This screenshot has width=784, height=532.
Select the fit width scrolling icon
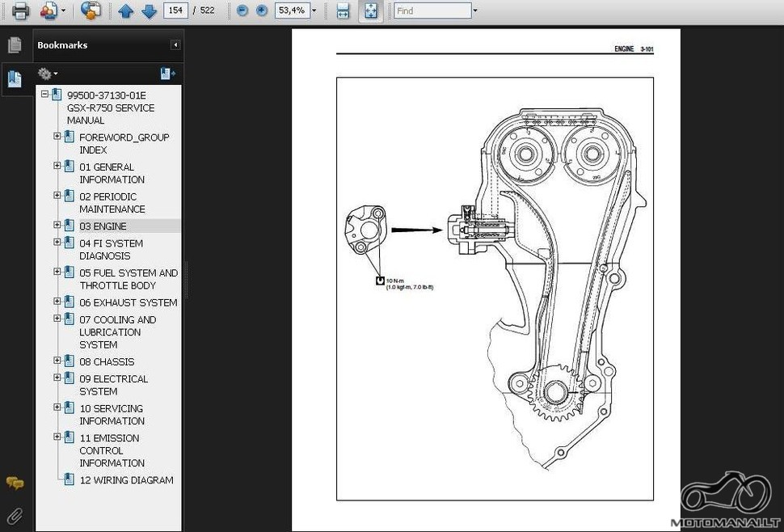[343, 11]
